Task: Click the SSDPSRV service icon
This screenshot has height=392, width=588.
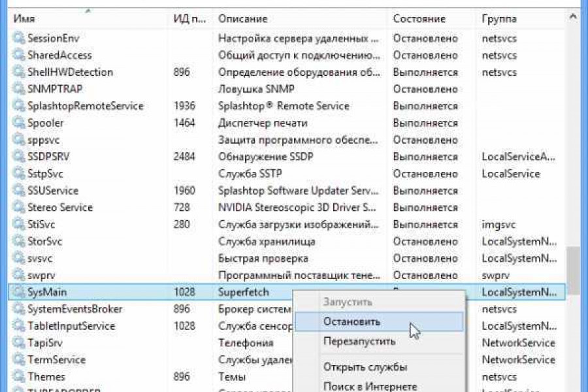Action: click(x=18, y=157)
